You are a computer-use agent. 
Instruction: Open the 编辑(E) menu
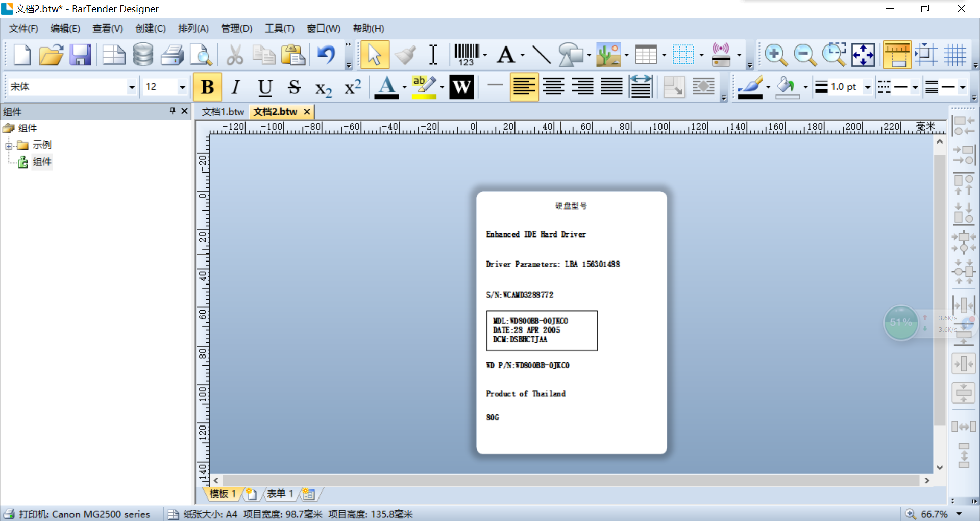[65, 29]
